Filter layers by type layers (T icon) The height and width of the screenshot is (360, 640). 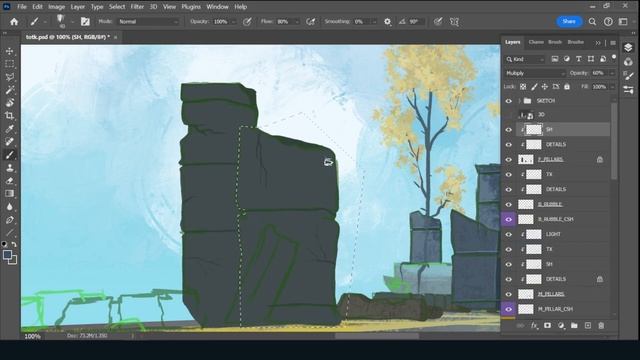pos(579,59)
